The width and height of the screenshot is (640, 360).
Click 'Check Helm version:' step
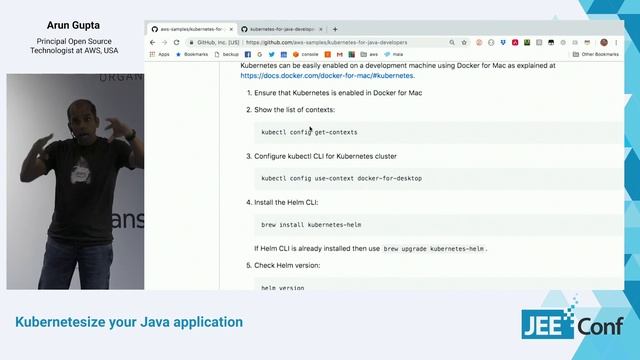click(287, 265)
